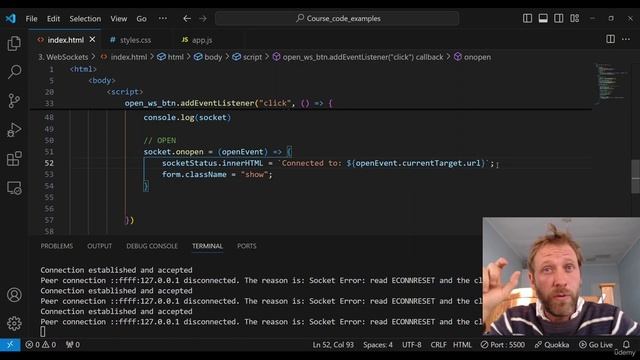Image resolution: width=640 pixels, height=360 pixels.
Task: Open editor More Actions ellipsis
Action: 626,39
